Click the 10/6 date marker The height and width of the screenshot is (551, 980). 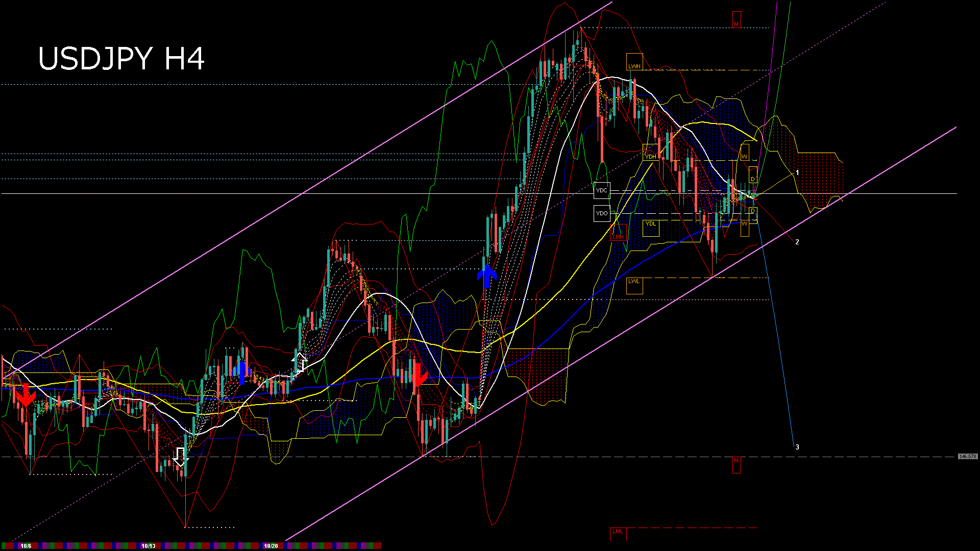[26, 546]
